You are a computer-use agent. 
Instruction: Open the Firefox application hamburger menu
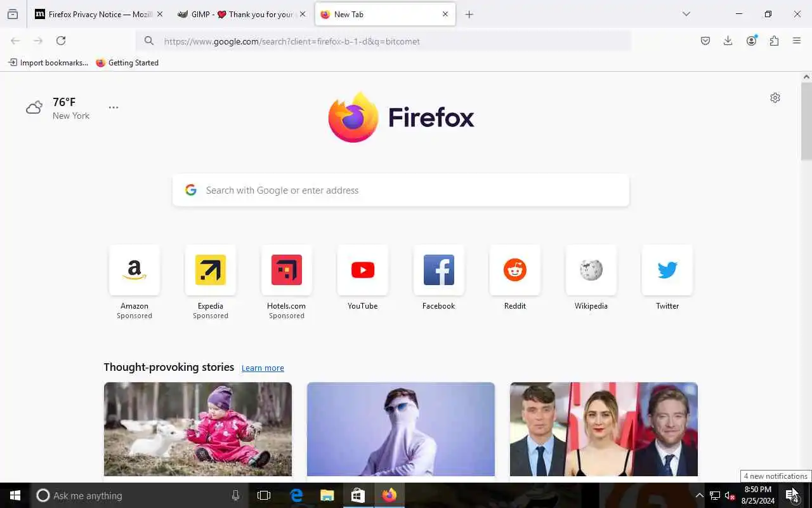pos(797,41)
